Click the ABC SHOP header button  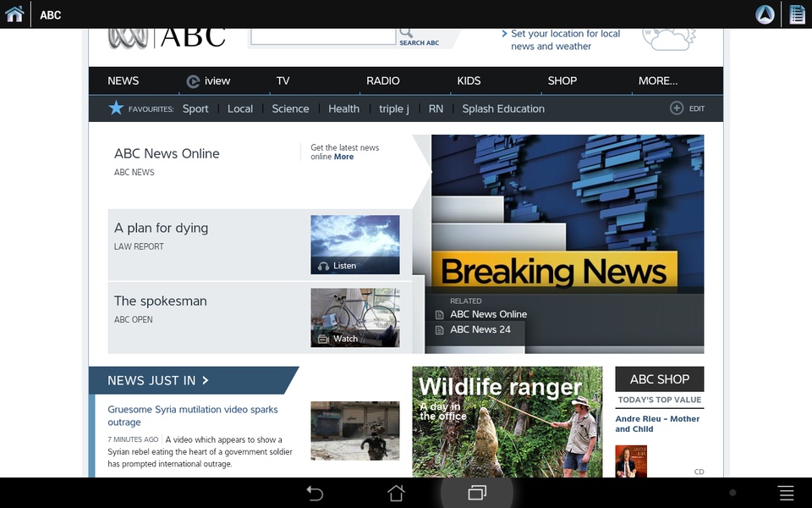[659, 379]
